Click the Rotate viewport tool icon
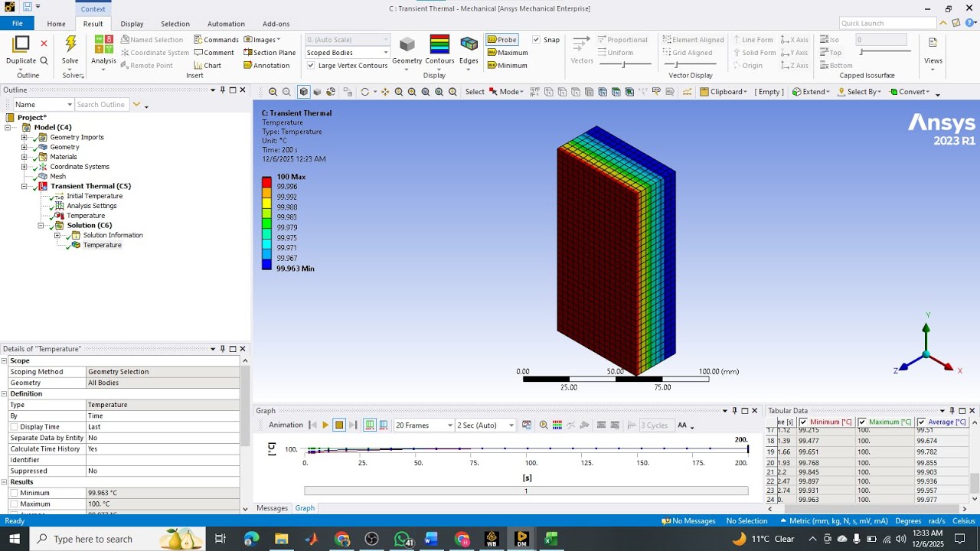 click(365, 92)
